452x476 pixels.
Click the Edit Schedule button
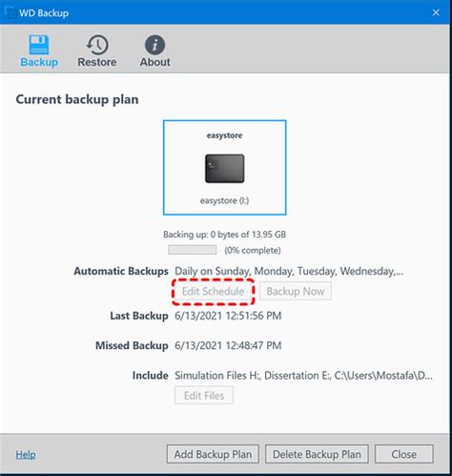click(x=213, y=291)
